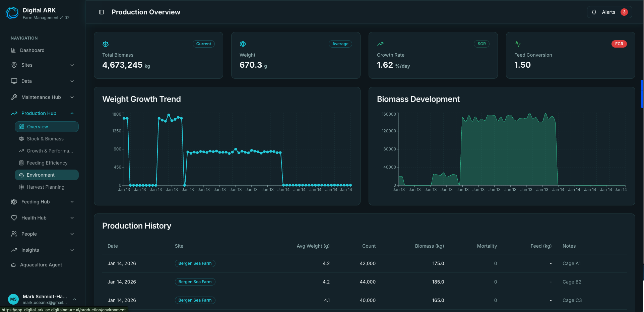The image size is (644, 312).
Task: Expand the Data menu chevron
Action: coord(72,81)
